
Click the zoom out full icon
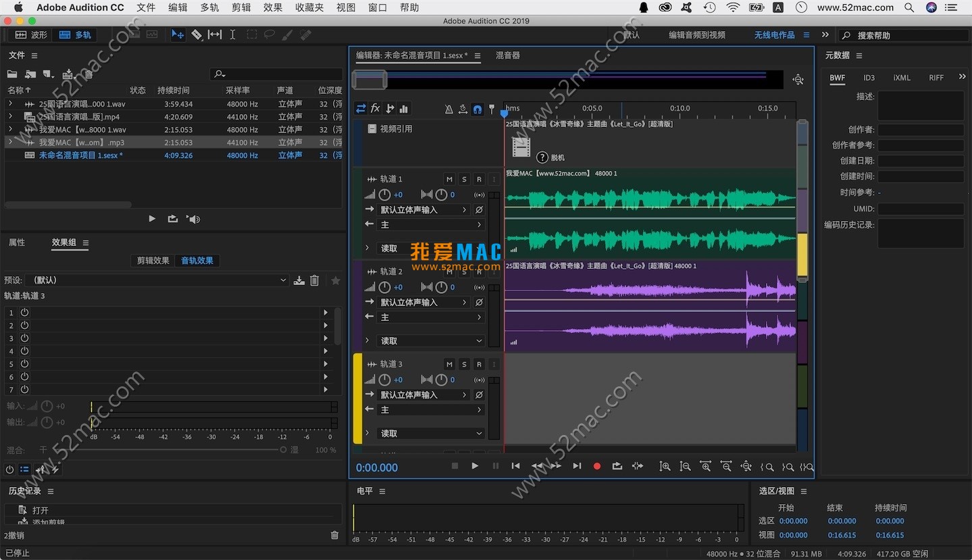(746, 466)
